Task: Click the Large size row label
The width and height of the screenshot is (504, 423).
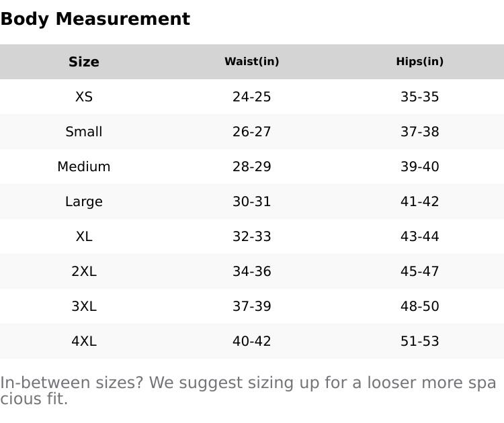Action: coord(84,201)
